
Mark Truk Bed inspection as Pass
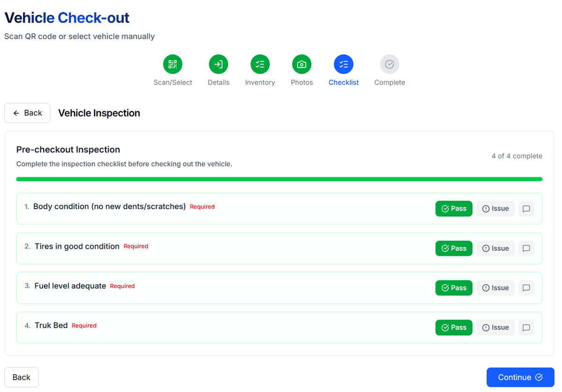(453, 327)
